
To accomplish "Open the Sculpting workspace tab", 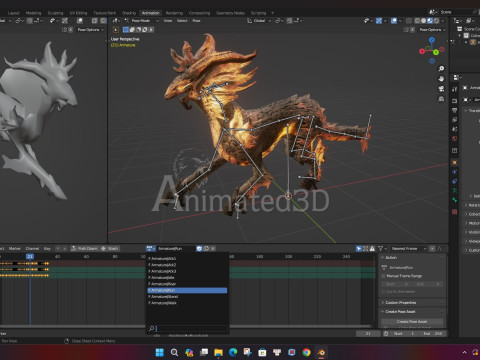I will tap(55, 13).
